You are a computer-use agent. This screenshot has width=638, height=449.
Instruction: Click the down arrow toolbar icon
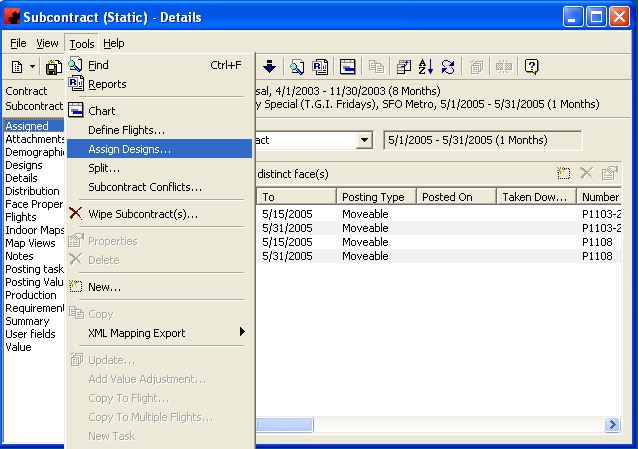click(x=270, y=67)
